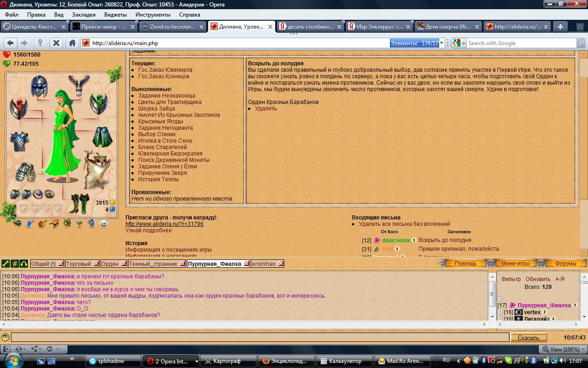Open the alideria.ru referral link
The width and height of the screenshot is (588, 368).
point(164,224)
